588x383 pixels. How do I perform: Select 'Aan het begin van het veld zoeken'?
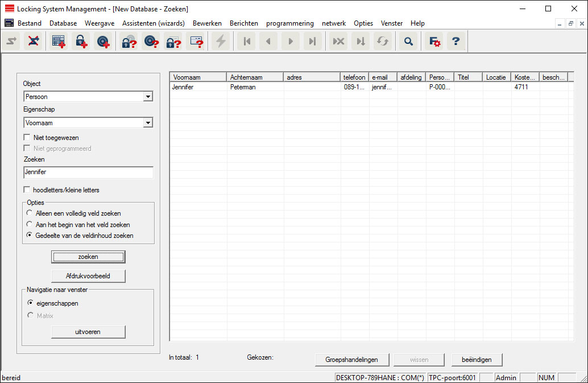[x=30, y=225]
